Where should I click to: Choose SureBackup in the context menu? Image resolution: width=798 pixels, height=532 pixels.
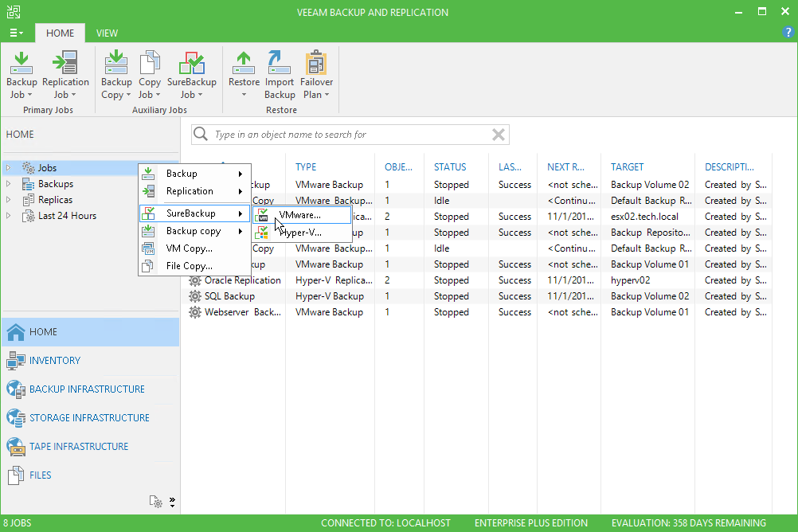tap(195, 213)
